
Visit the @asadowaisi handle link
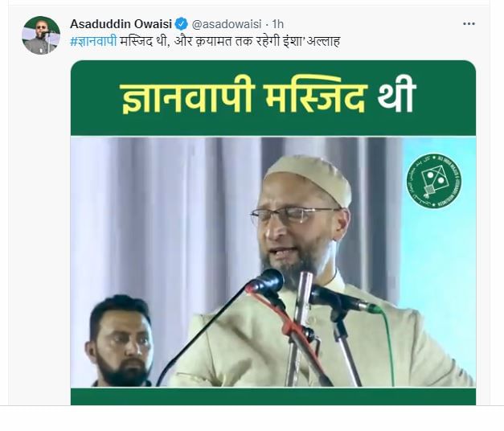tap(227, 24)
